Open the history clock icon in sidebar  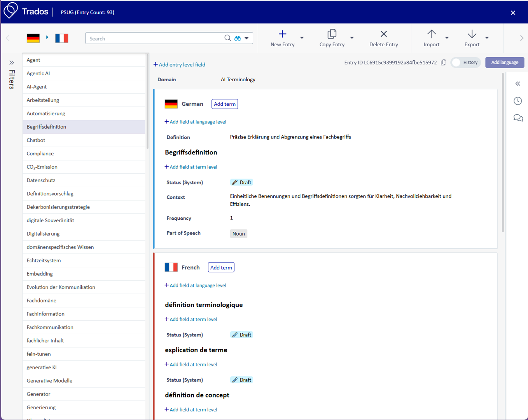(x=518, y=101)
